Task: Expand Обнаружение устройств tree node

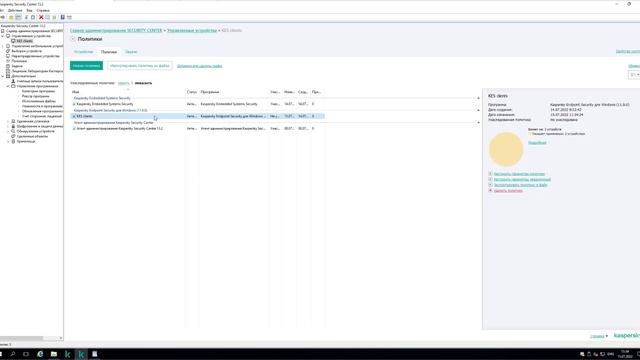Action: pyautogui.click(x=8, y=131)
